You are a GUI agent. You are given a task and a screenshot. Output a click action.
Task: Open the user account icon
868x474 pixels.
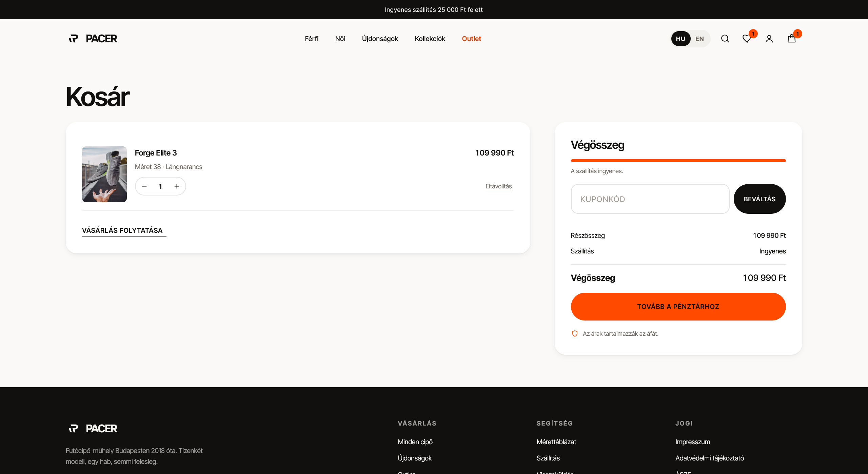[769, 39]
